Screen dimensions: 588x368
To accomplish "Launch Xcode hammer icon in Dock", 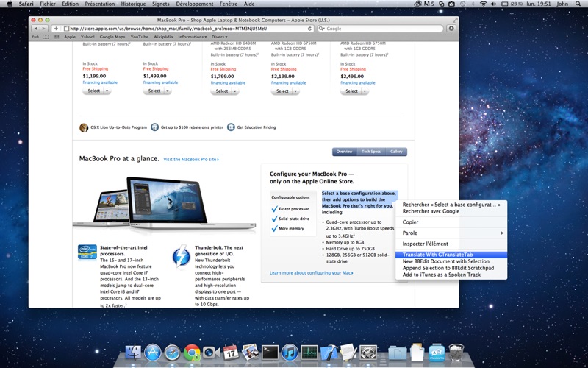I will pyautogui.click(x=329, y=353).
